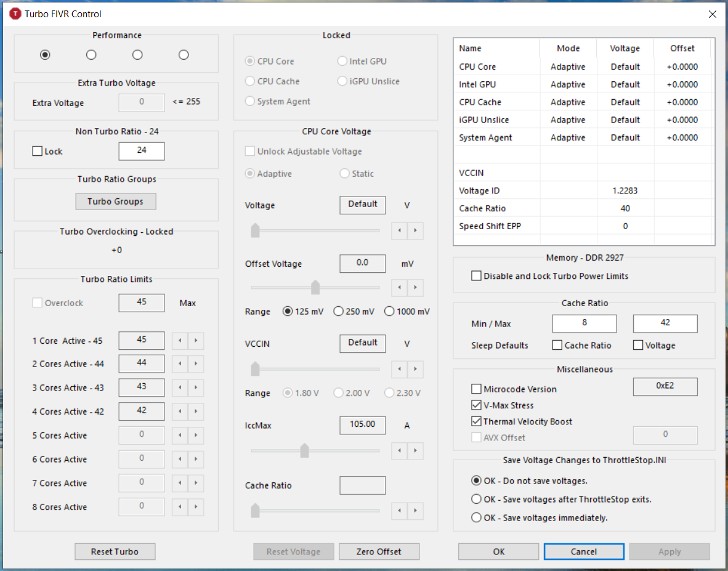Click the Cancel button
The height and width of the screenshot is (571, 728).
pyautogui.click(x=584, y=551)
